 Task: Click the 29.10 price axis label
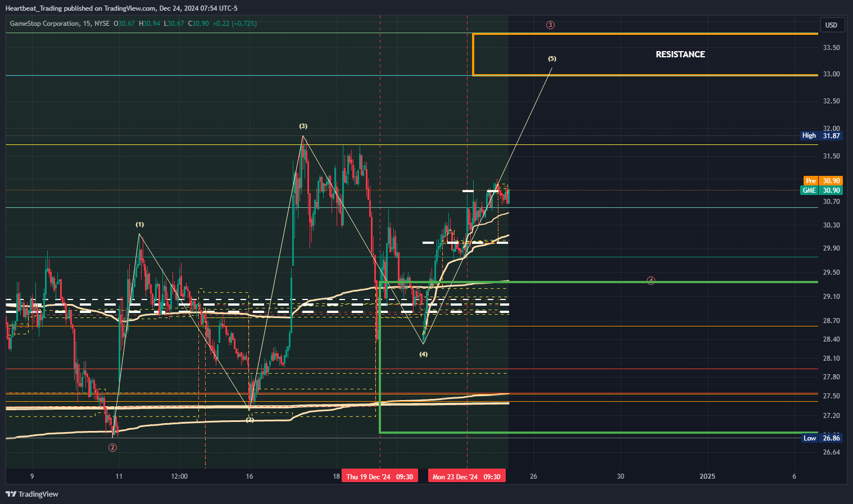831,297
